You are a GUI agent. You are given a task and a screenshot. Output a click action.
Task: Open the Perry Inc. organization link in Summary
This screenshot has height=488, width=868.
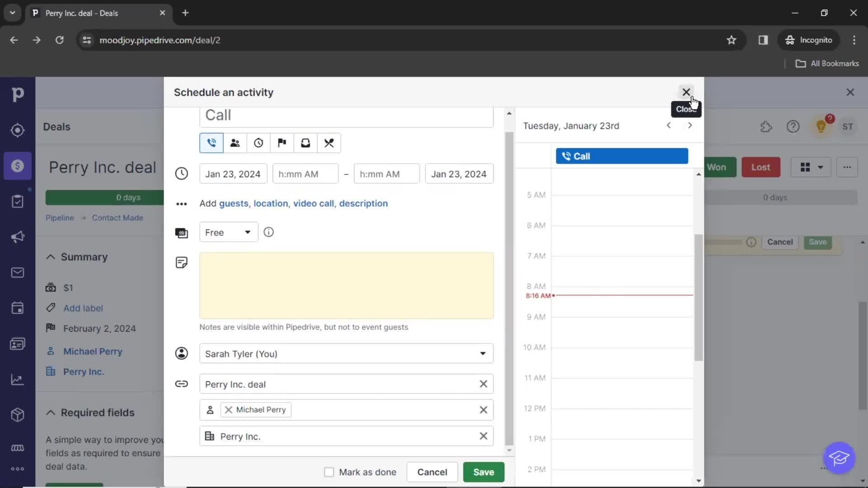pyautogui.click(x=84, y=372)
